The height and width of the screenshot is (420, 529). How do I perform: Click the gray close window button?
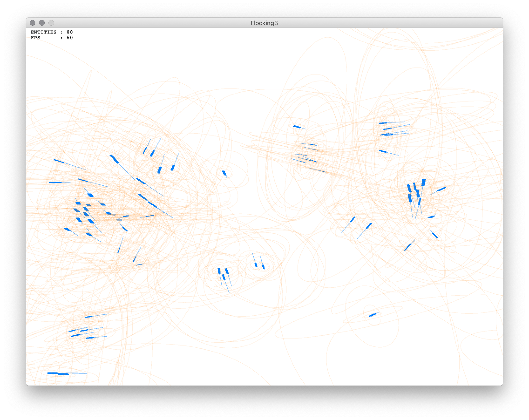33,23
